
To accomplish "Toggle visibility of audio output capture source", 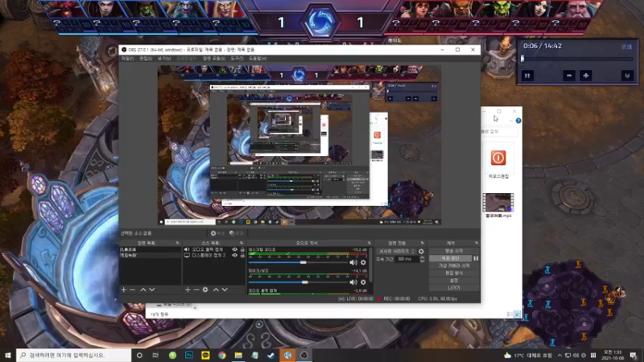I will point(234,249).
